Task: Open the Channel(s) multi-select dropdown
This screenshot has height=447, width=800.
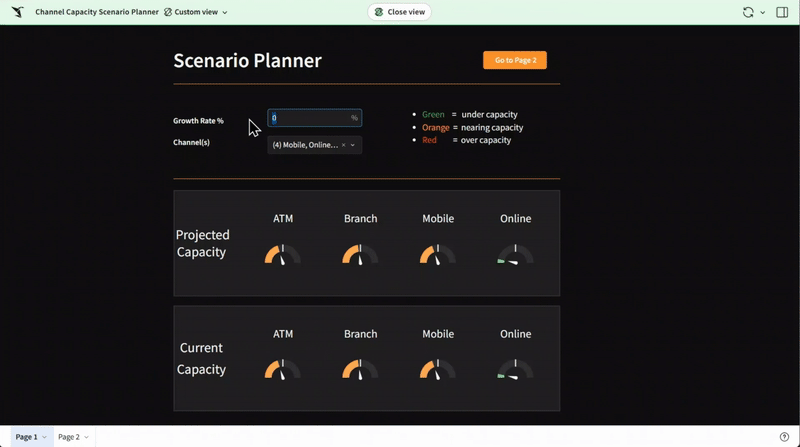Action: (353, 145)
